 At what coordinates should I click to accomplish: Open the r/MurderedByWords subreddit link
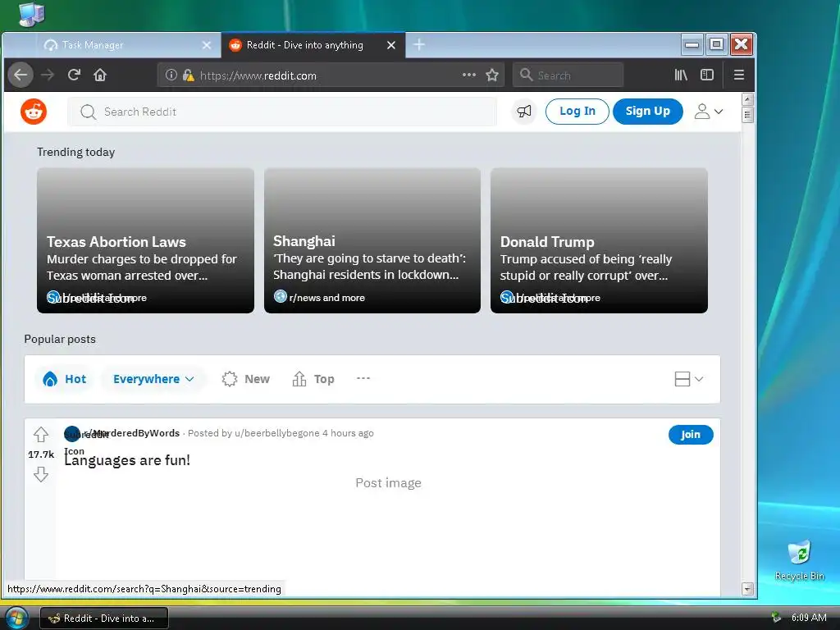tap(132, 433)
